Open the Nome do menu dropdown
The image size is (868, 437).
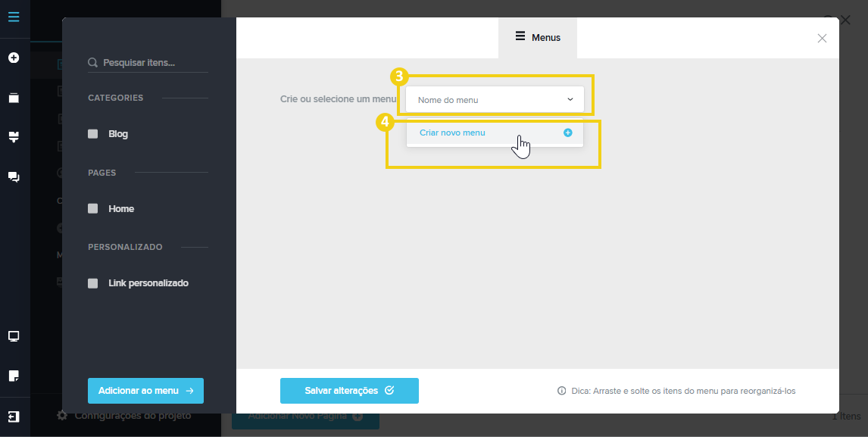tap(495, 100)
